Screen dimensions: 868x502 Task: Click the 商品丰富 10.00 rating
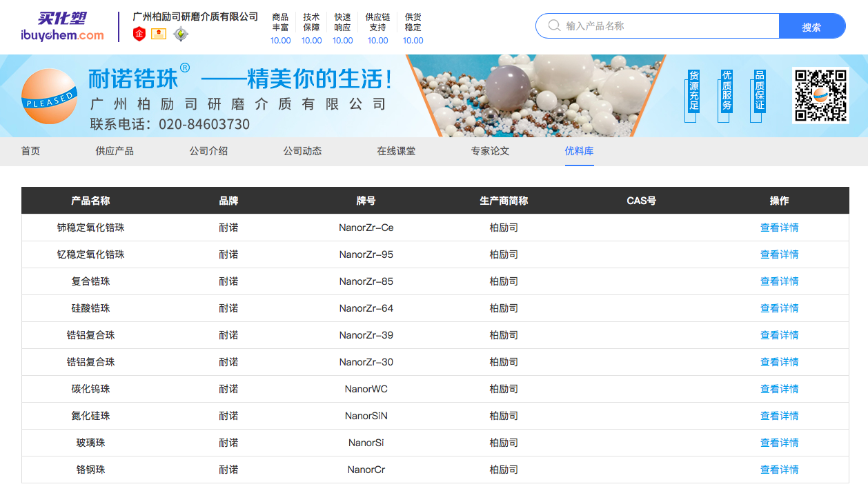pyautogui.click(x=280, y=28)
